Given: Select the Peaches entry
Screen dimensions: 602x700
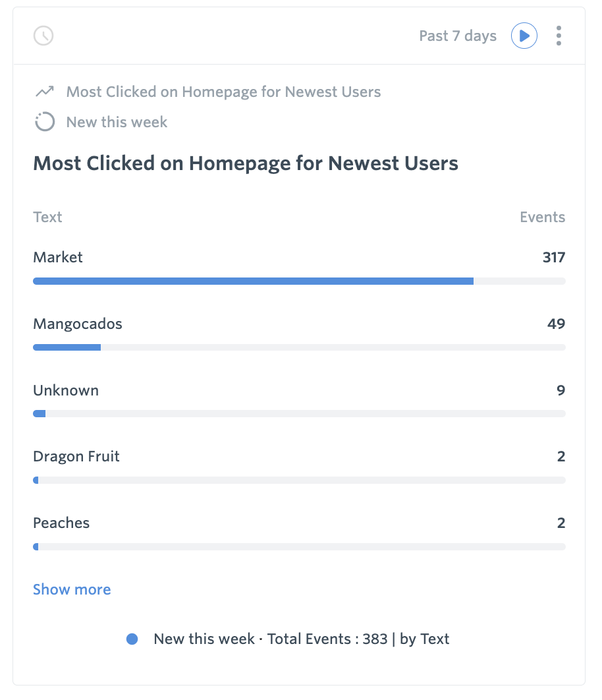Looking at the screenshot, I should (x=61, y=523).
